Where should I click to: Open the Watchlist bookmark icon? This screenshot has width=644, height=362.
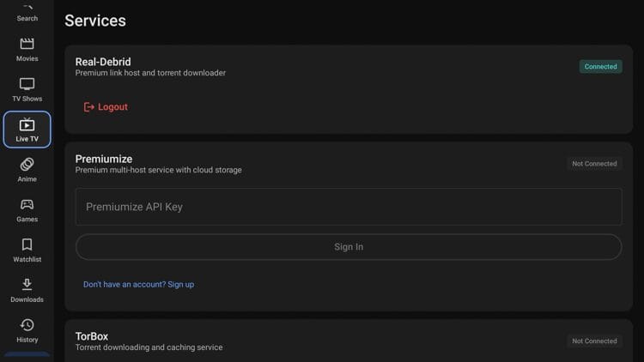click(27, 250)
